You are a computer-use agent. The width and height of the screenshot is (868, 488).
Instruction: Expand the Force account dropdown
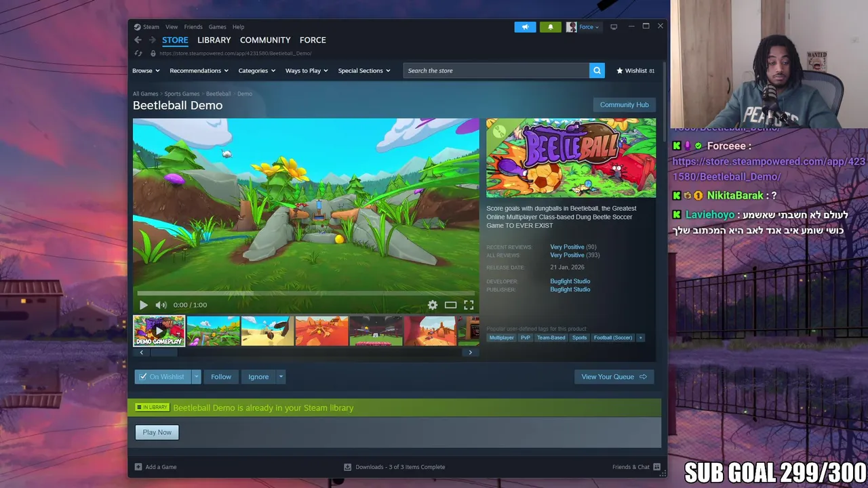(589, 27)
